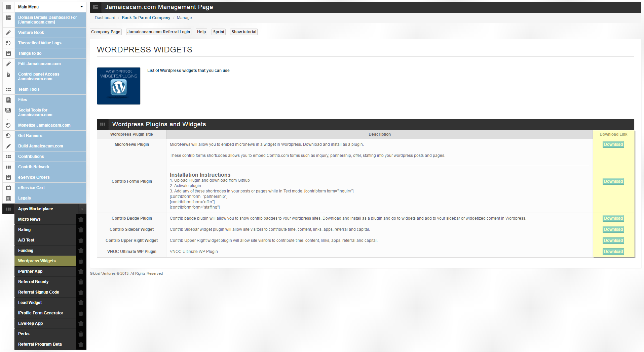Follow the Dashboard breadcrumb link
The height and width of the screenshot is (352, 644).
105,18
